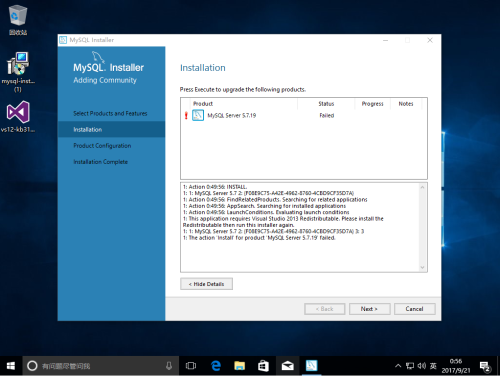
Task: Minimize the MySQL Installer window
Action: (x=386, y=40)
